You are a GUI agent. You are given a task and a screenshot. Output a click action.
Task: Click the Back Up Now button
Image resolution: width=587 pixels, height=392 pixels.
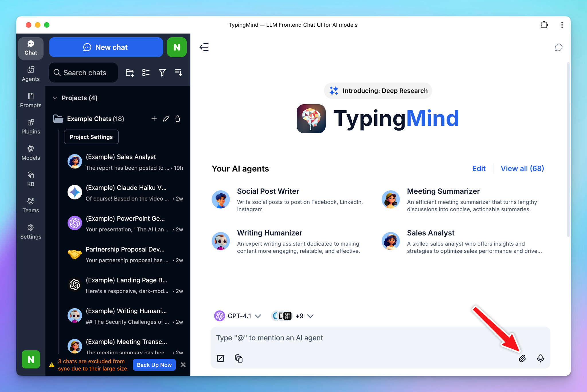click(x=154, y=365)
